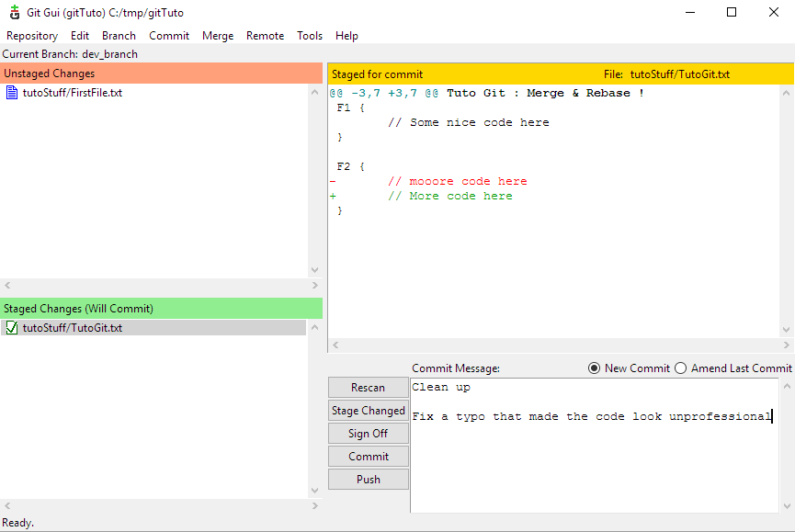Click the Staged Changes list scroll down arrow
This screenshot has height=532, width=795.
click(315, 491)
